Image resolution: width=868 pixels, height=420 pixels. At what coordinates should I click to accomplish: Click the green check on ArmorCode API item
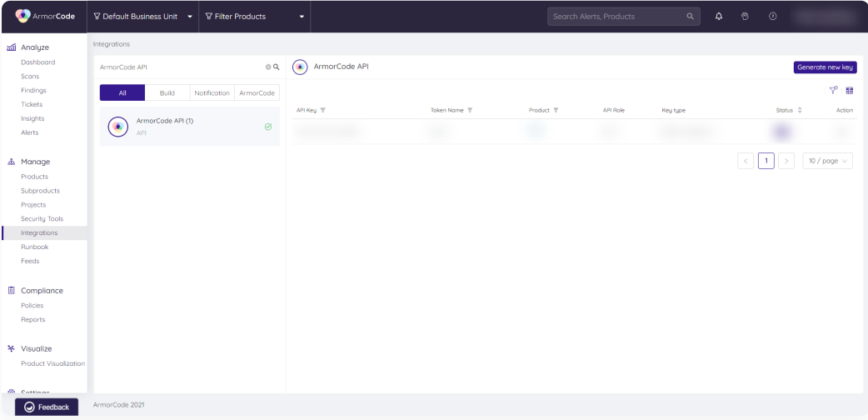click(268, 127)
